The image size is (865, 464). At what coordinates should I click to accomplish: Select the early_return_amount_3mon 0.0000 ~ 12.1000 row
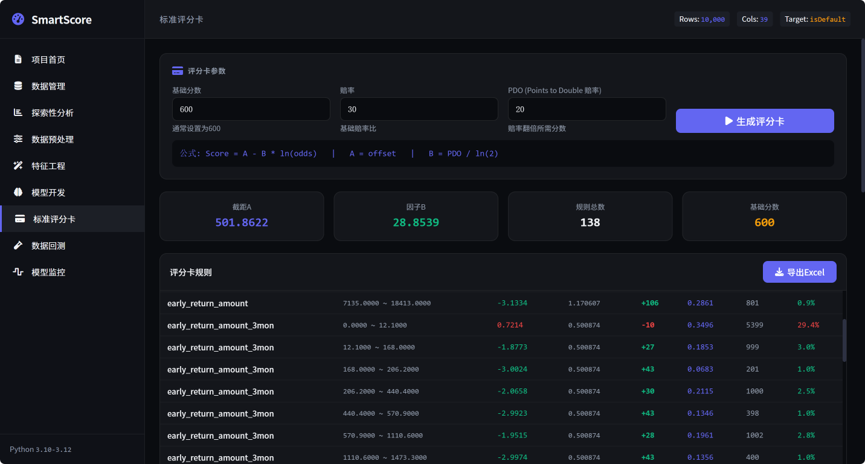(x=501, y=325)
